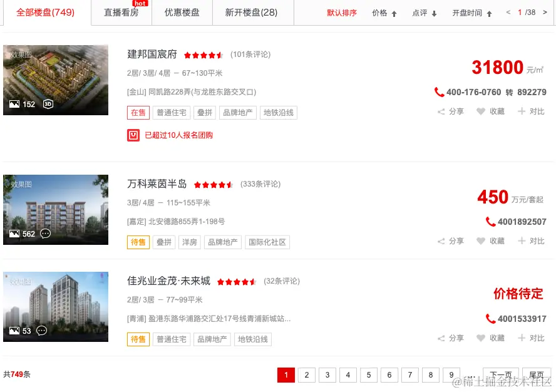Go to page 5
Screen dimensions: 556x392
coord(369,375)
